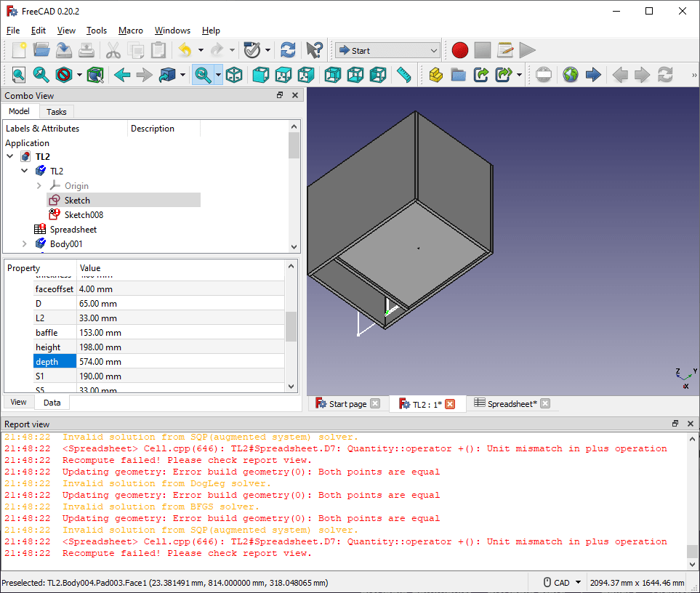Close the TL2 : 1* tab
The height and width of the screenshot is (593, 700).
click(x=451, y=404)
